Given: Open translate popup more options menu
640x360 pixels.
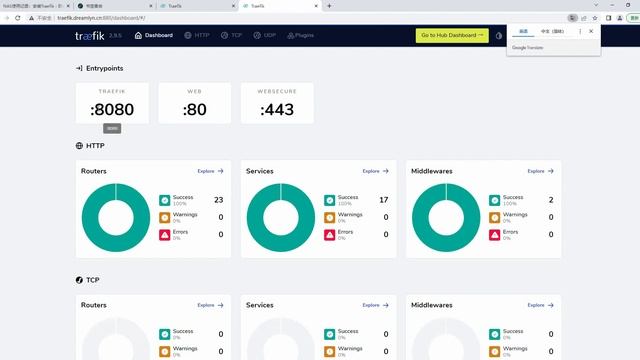Looking at the screenshot, I should tap(580, 31).
